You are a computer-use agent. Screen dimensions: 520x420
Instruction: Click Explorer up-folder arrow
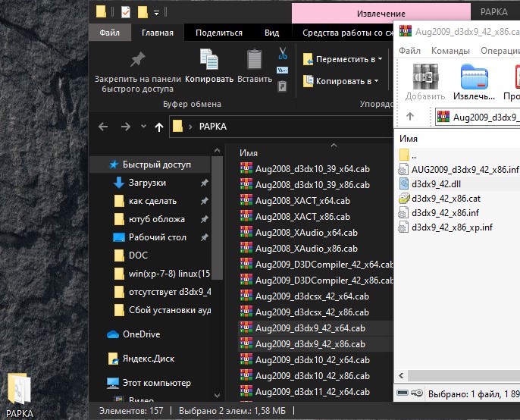(159, 127)
